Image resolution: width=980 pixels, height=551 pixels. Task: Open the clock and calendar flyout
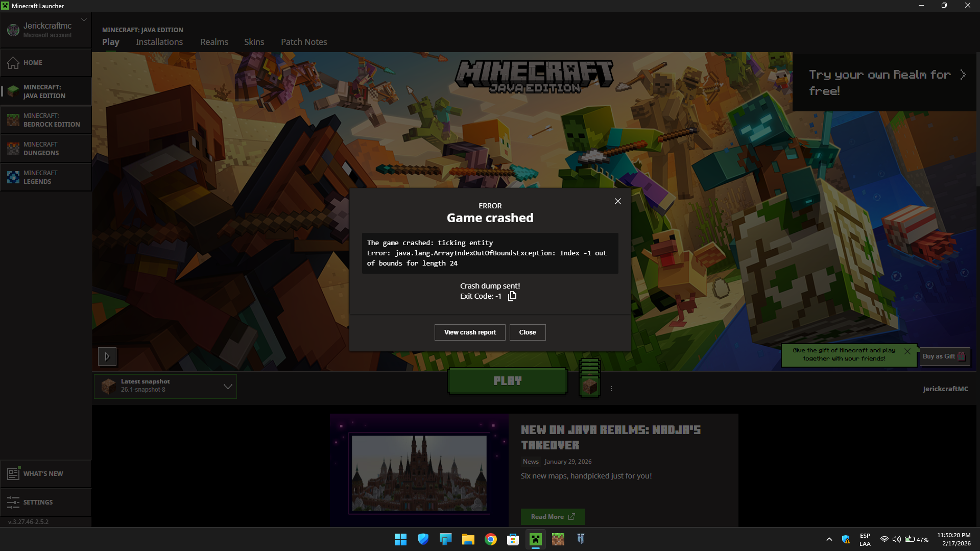[x=954, y=539]
